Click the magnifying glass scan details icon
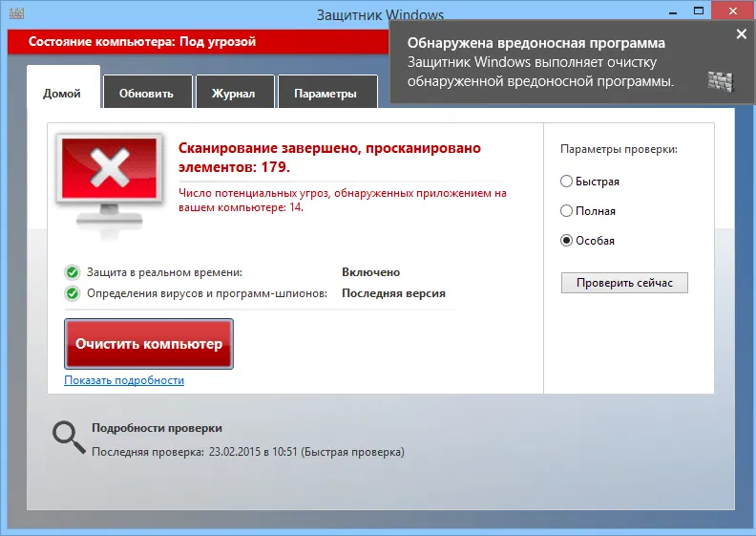Viewport: 756px width, 536px height. pos(69,438)
